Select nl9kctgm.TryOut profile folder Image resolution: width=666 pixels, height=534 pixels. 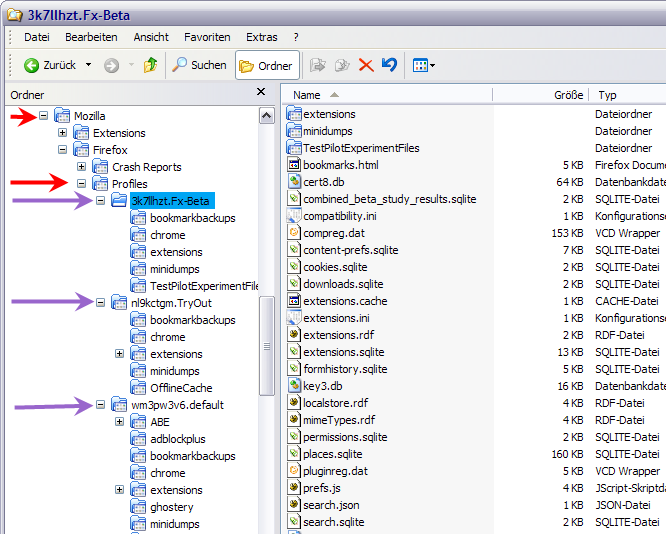[171, 303]
